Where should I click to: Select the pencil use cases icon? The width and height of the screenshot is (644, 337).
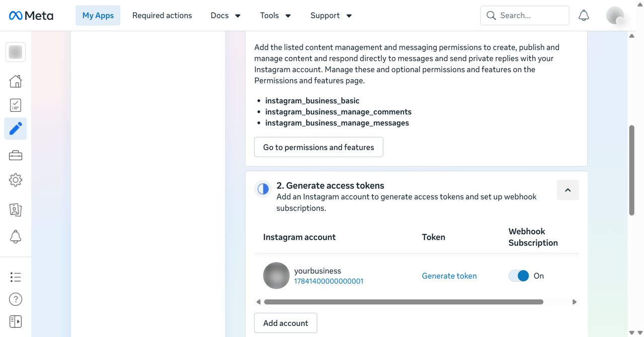(16, 128)
